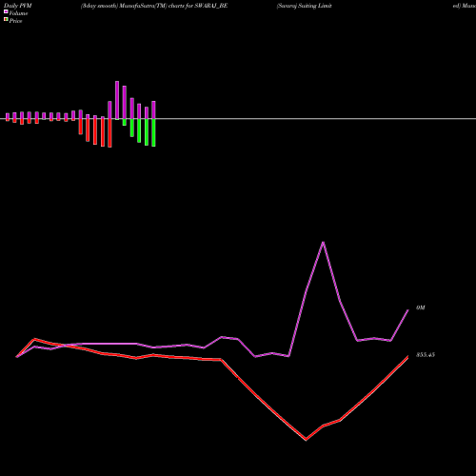Viewport: 476px width, 476px height.
Task: Click the longest red price bar
Action: [x=109, y=133]
